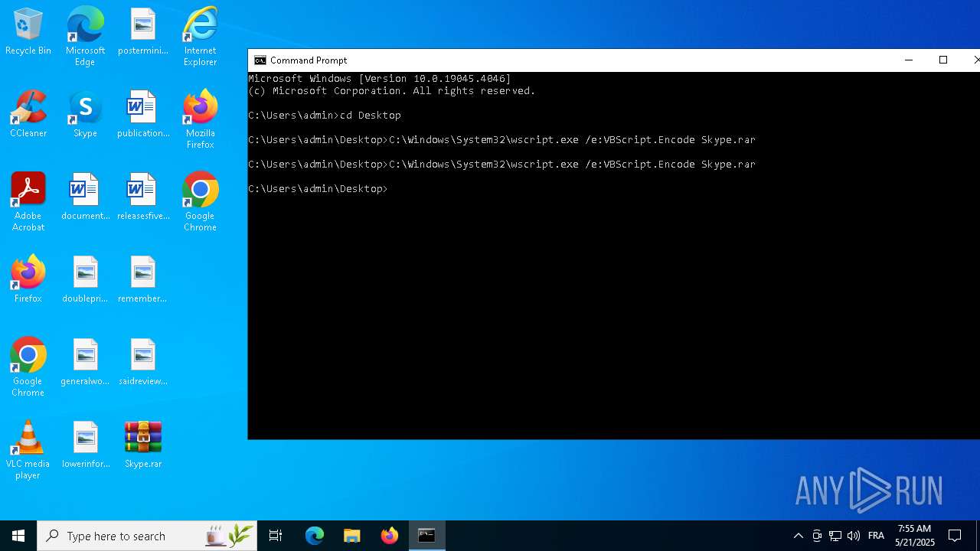Maximize the Command Prompt window

(x=943, y=60)
